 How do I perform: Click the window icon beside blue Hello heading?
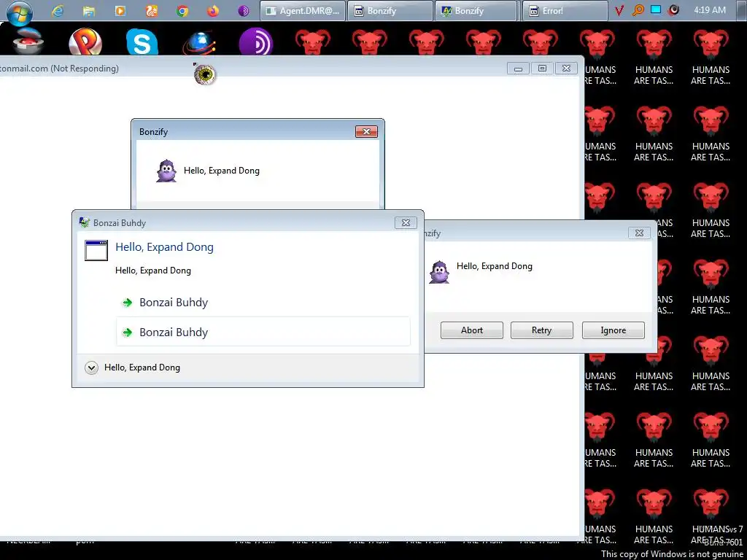click(96, 251)
